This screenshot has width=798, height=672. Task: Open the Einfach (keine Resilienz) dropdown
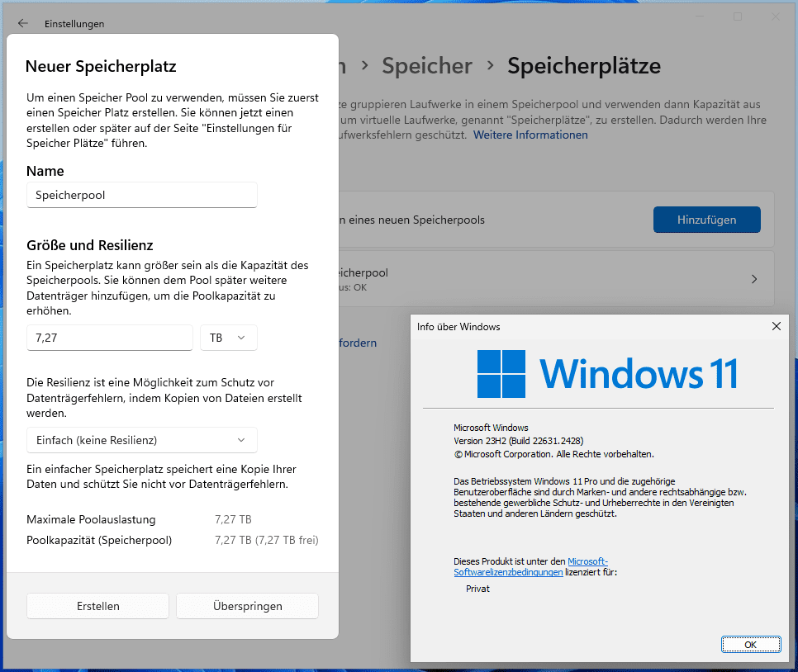coord(141,440)
